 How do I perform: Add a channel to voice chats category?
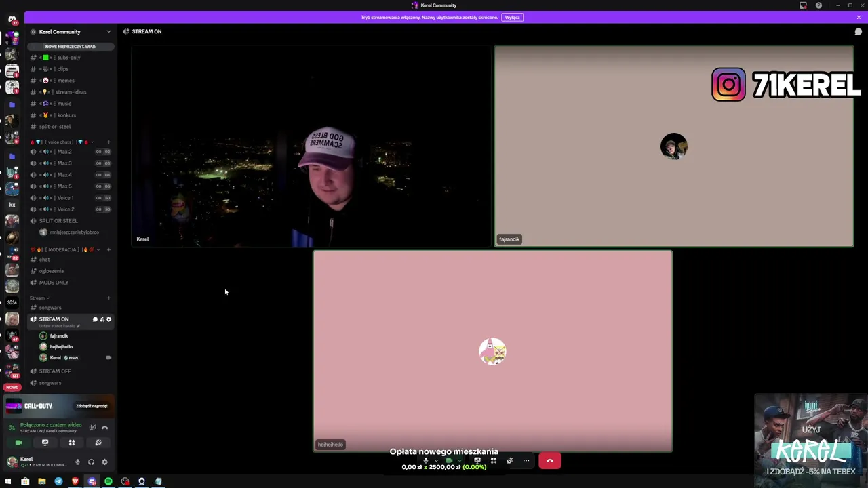click(108, 142)
